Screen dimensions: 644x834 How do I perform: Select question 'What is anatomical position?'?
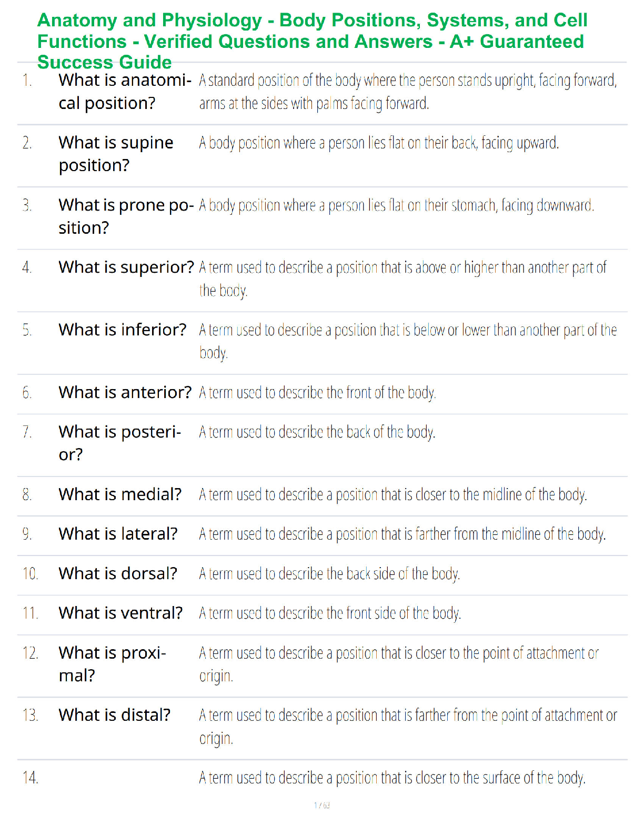point(125,92)
